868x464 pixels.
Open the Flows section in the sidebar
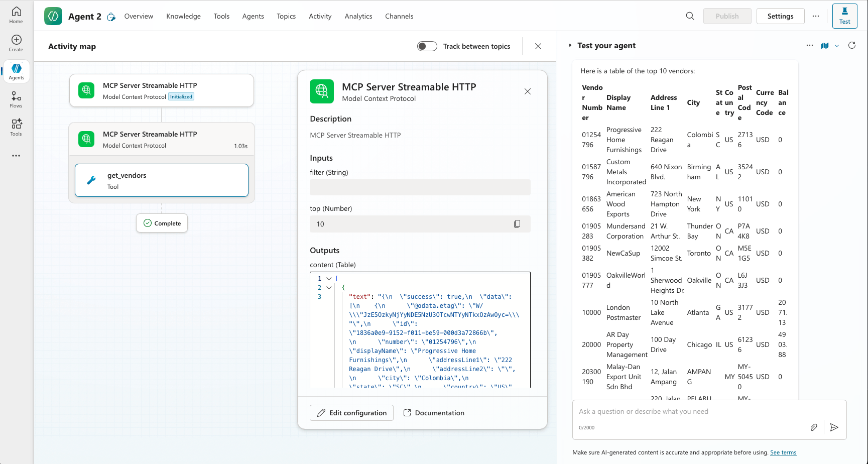tap(16, 98)
